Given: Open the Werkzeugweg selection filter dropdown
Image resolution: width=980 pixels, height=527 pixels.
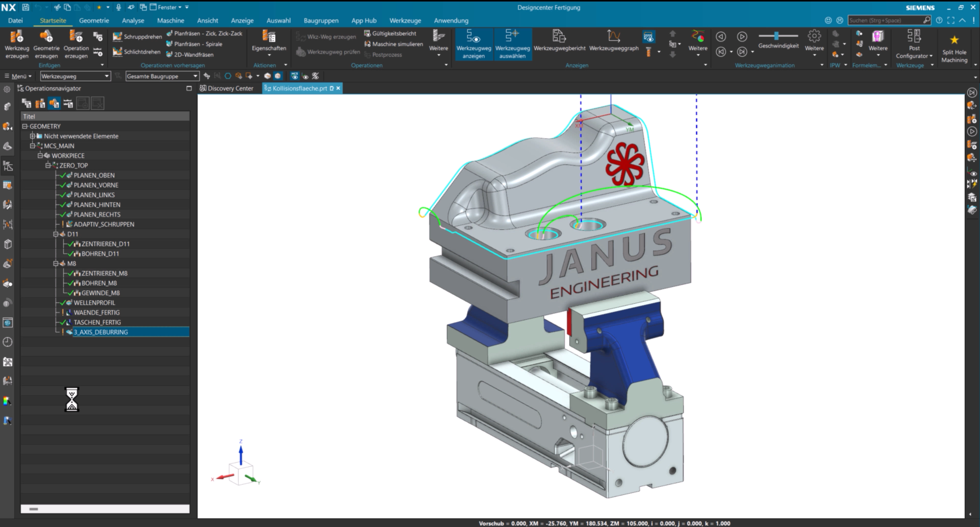Looking at the screenshot, I should (75, 76).
